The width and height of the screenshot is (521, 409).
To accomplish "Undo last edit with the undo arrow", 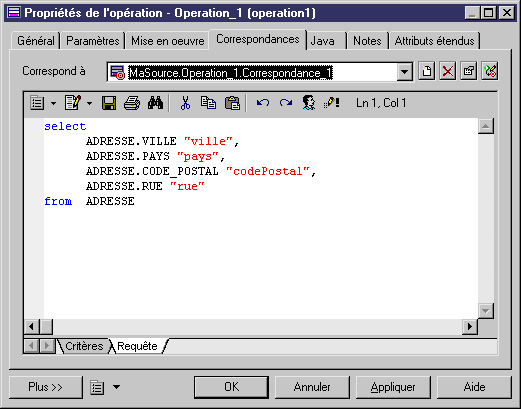I will click(x=263, y=103).
